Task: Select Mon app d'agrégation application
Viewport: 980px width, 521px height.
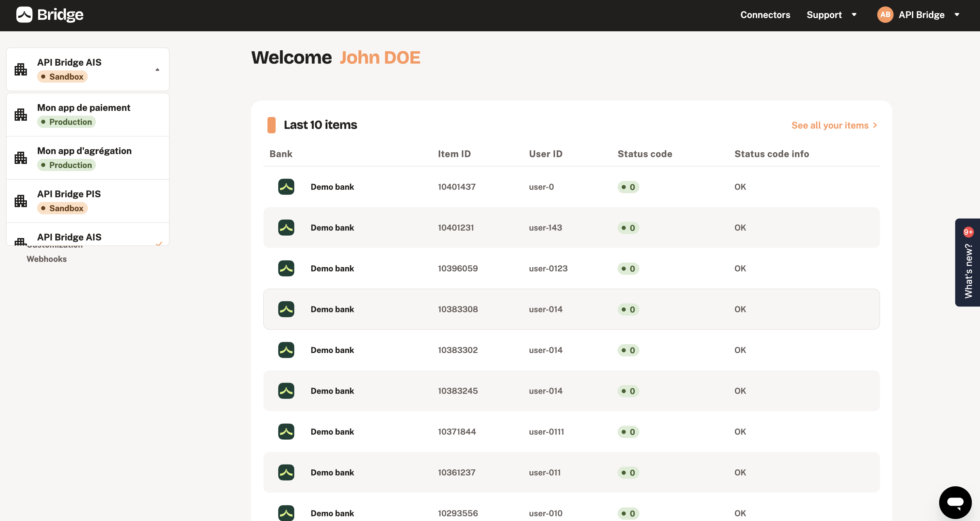Action: (x=87, y=157)
